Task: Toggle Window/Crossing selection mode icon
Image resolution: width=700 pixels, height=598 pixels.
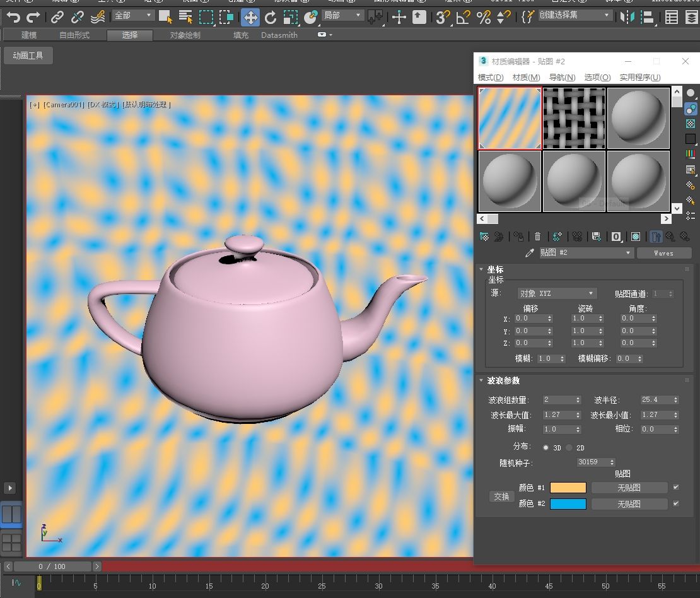Action: click(226, 18)
